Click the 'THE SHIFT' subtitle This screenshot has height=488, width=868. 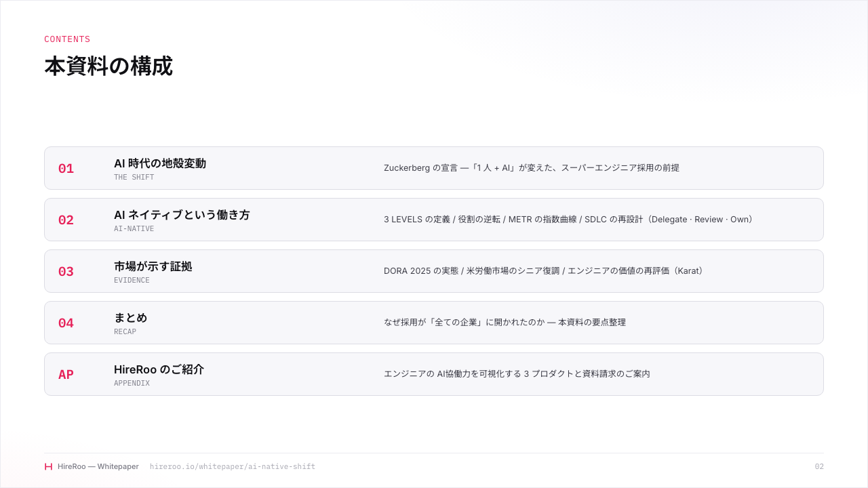point(134,178)
